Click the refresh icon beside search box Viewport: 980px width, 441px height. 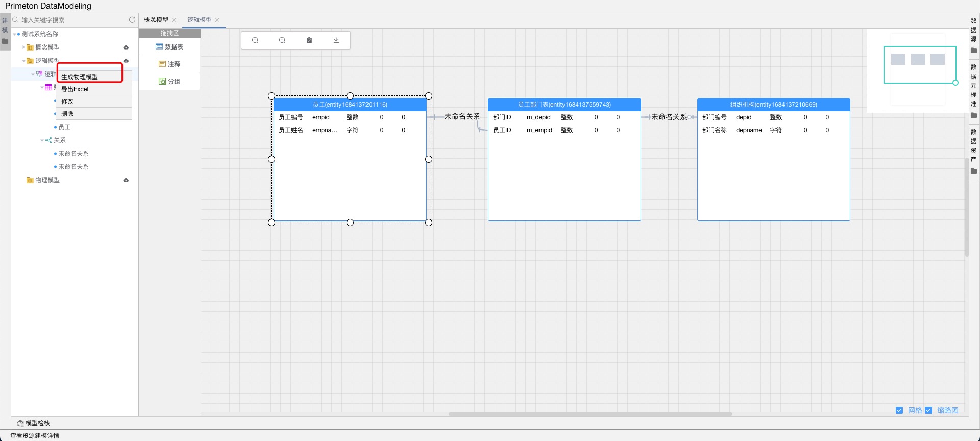[x=132, y=20]
